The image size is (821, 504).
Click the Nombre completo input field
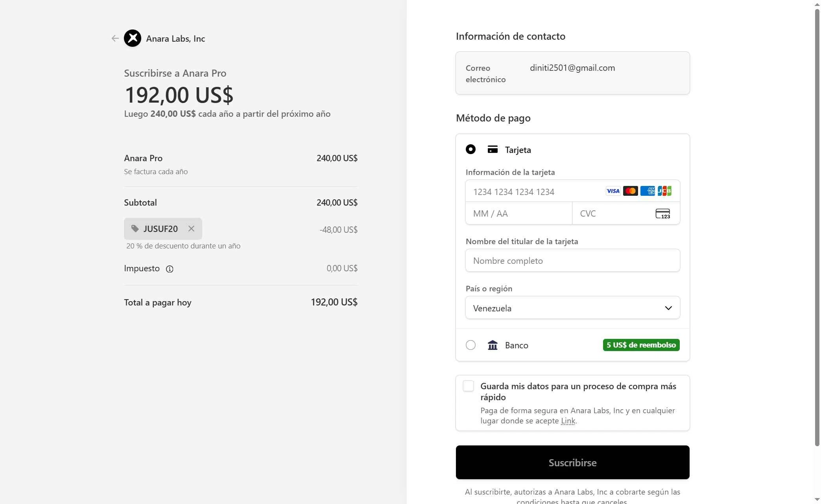(x=572, y=260)
